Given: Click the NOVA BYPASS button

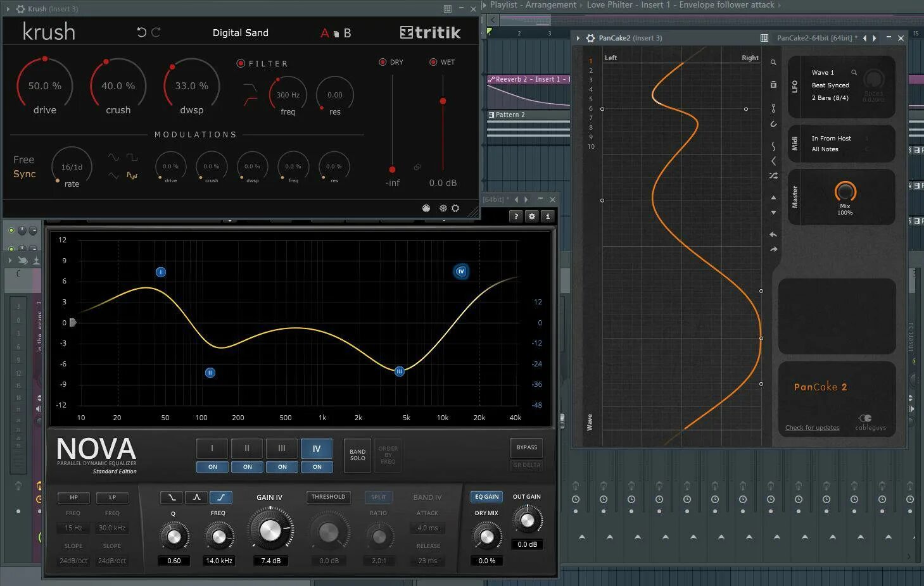Looking at the screenshot, I should 526,447.
